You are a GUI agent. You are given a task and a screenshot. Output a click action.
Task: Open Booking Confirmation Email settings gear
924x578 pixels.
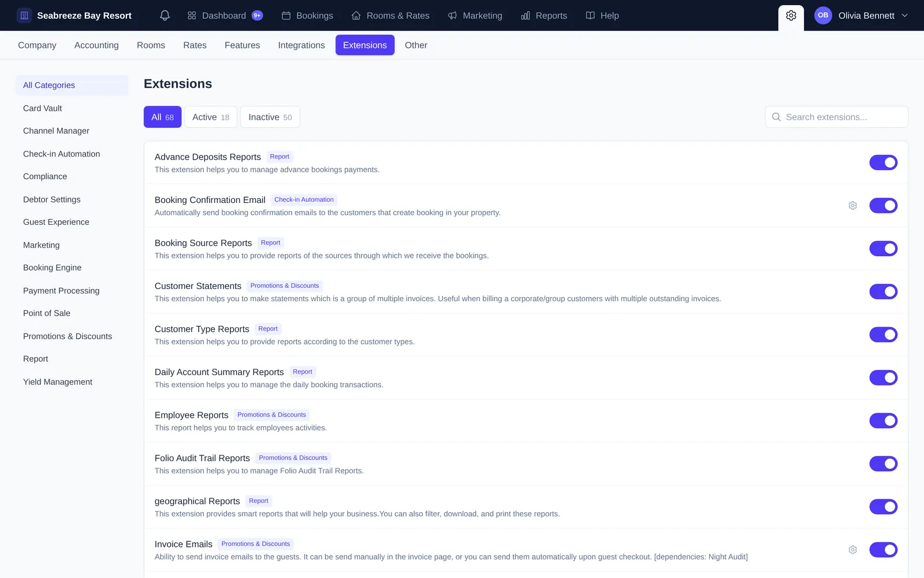[x=852, y=206]
